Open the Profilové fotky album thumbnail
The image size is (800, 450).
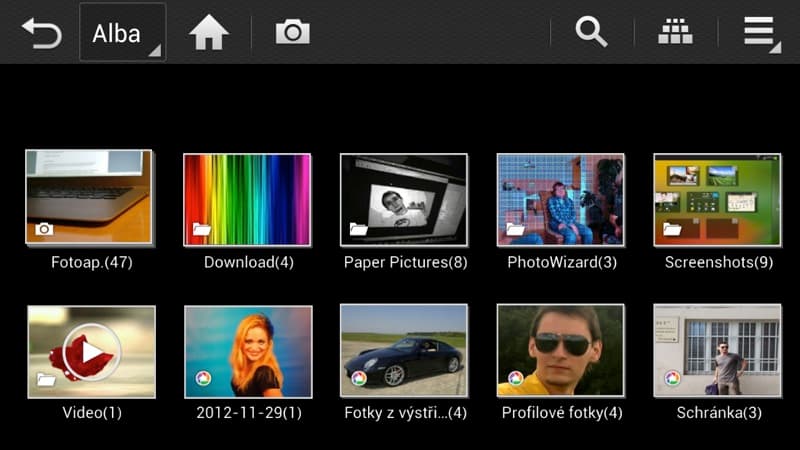click(x=560, y=350)
